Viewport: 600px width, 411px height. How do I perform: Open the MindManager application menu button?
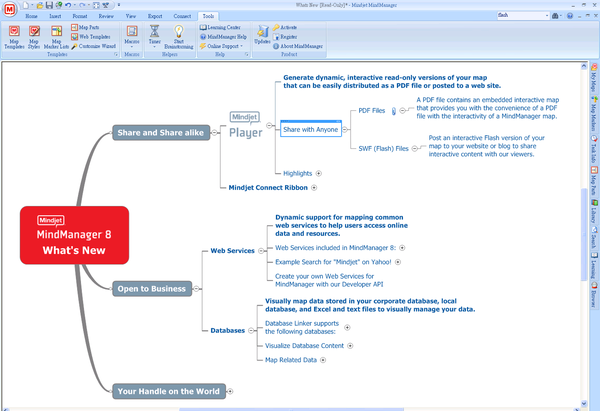pyautogui.click(x=9, y=9)
